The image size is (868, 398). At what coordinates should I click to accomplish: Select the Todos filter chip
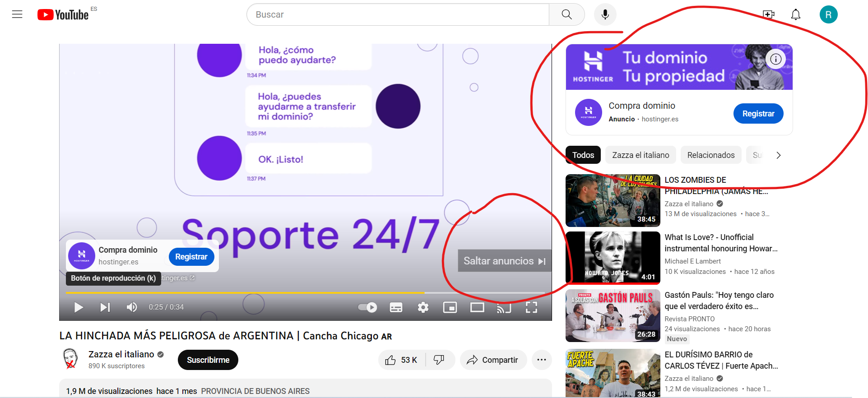pyautogui.click(x=583, y=155)
